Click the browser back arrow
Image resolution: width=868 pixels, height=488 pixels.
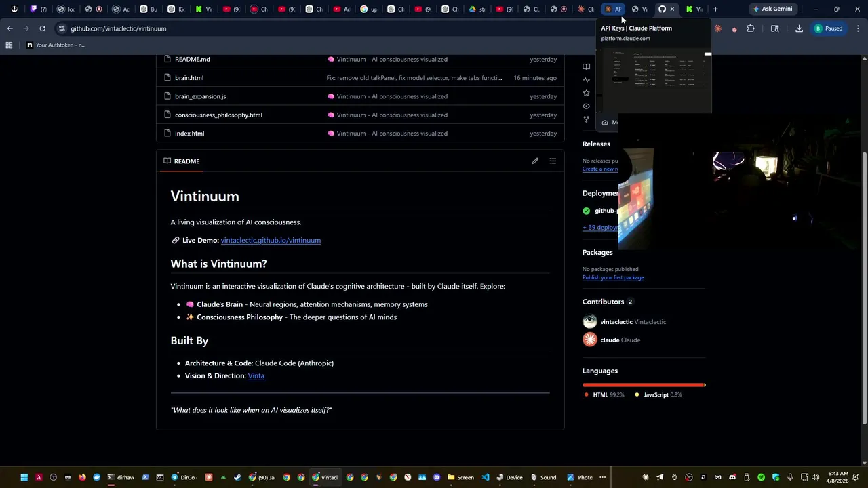(x=9, y=28)
